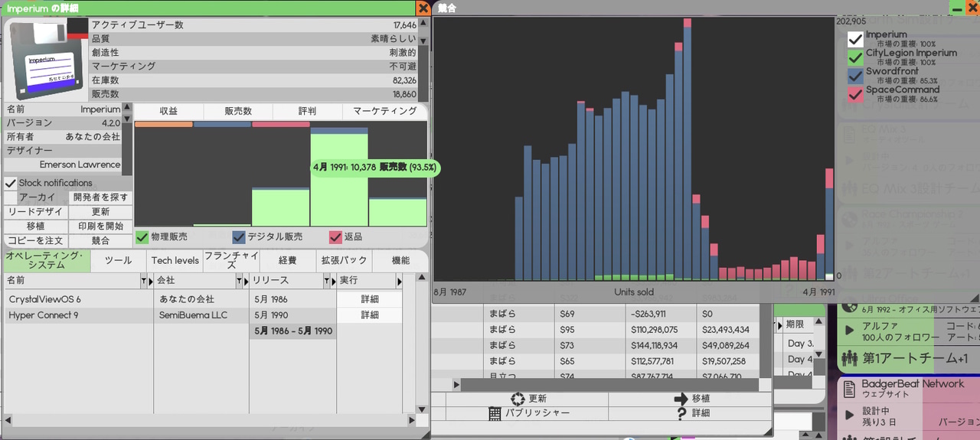Toggle the CityLegion Imperium legend checkbox
The width and height of the screenshot is (980, 440).
pyautogui.click(x=855, y=57)
